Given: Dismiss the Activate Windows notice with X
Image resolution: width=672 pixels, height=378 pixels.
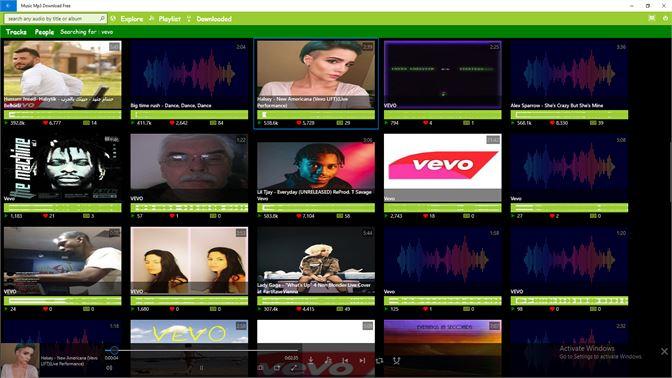Looking at the screenshot, I should pos(664,351).
